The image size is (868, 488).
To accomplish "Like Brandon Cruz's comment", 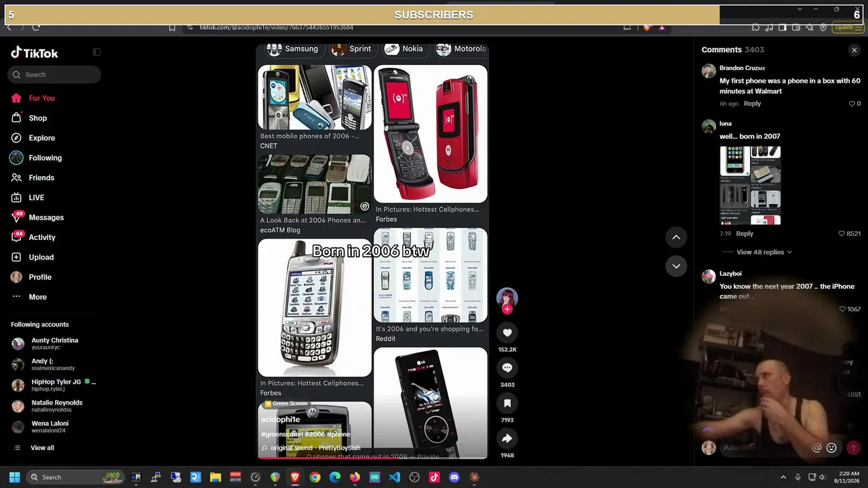I will (852, 104).
